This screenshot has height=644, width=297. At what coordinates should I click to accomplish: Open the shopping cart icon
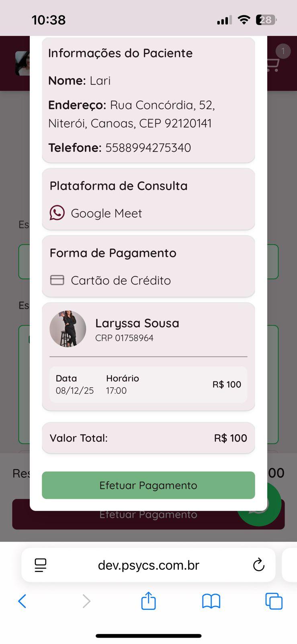click(273, 64)
